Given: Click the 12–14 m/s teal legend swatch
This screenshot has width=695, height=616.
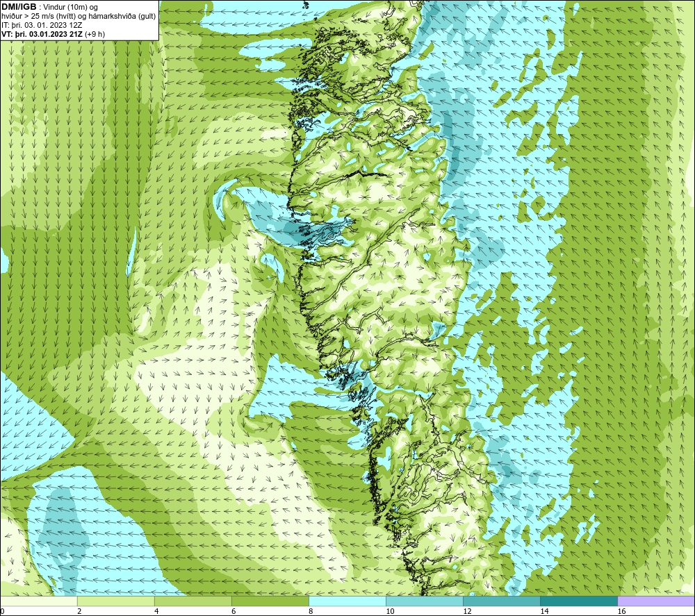Looking at the screenshot, I should [502, 601].
